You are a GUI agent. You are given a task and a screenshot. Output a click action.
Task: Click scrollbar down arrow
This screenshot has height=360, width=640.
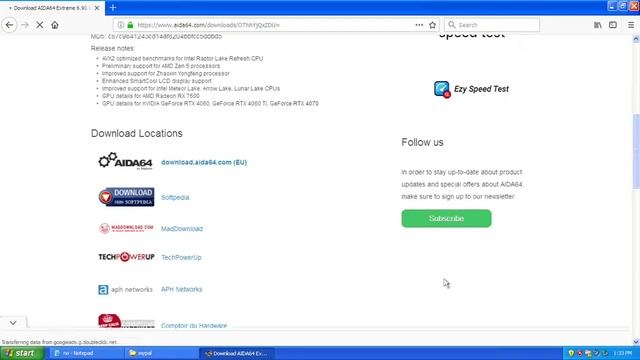636,342
